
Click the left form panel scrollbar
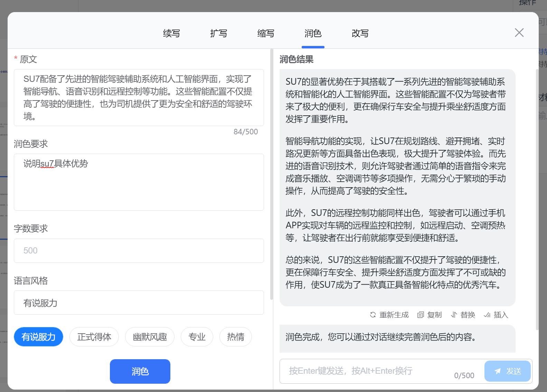pos(272,174)
